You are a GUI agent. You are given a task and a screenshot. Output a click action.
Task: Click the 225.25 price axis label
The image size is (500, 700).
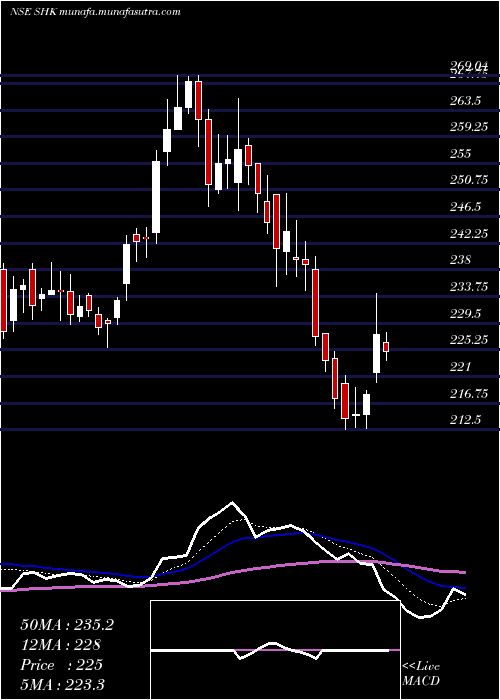(x=469, y=340)
